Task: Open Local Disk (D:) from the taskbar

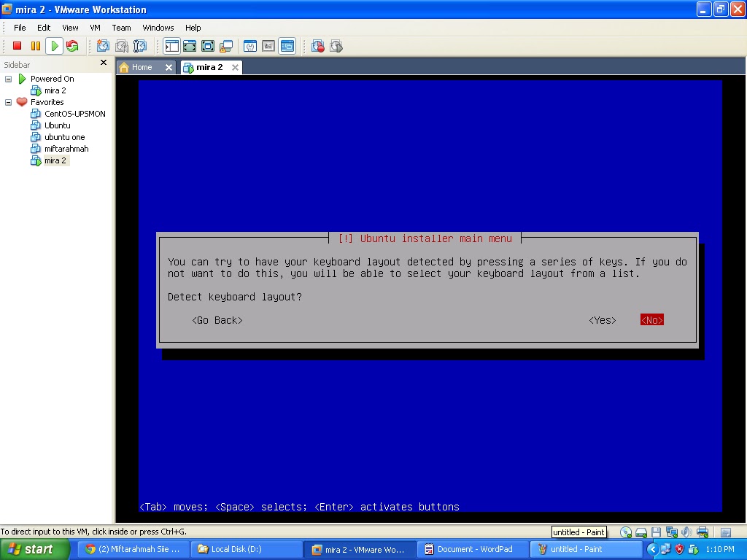Action: (x=246, y=549)
